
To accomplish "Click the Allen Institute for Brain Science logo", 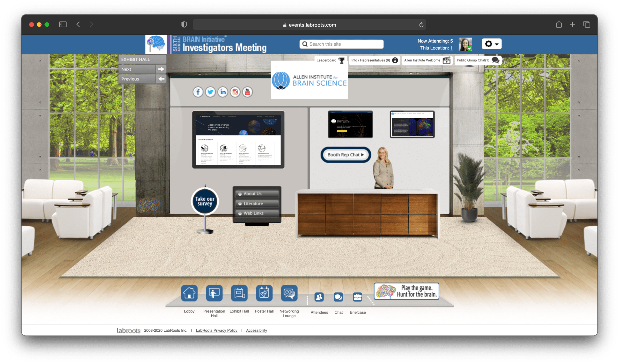I will [309, 80].
